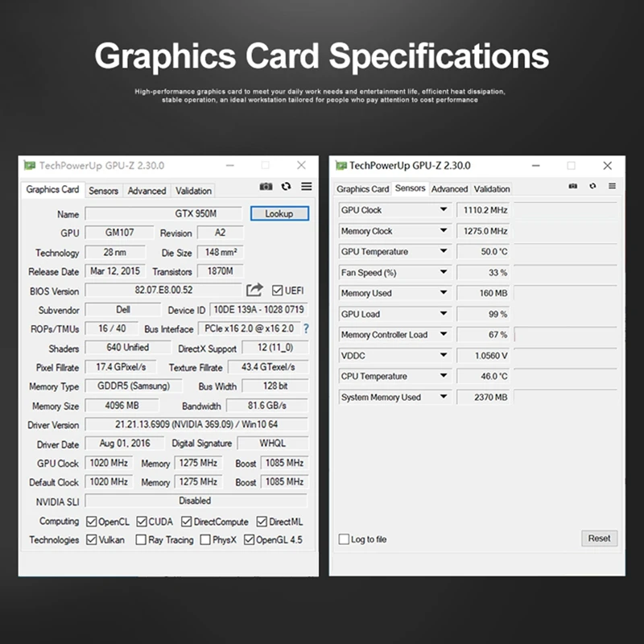Viewport: 644px width, 644px height.
Task: Switch to Validation tab in left window
Action: pyautogui.click(x=193, y=191)
